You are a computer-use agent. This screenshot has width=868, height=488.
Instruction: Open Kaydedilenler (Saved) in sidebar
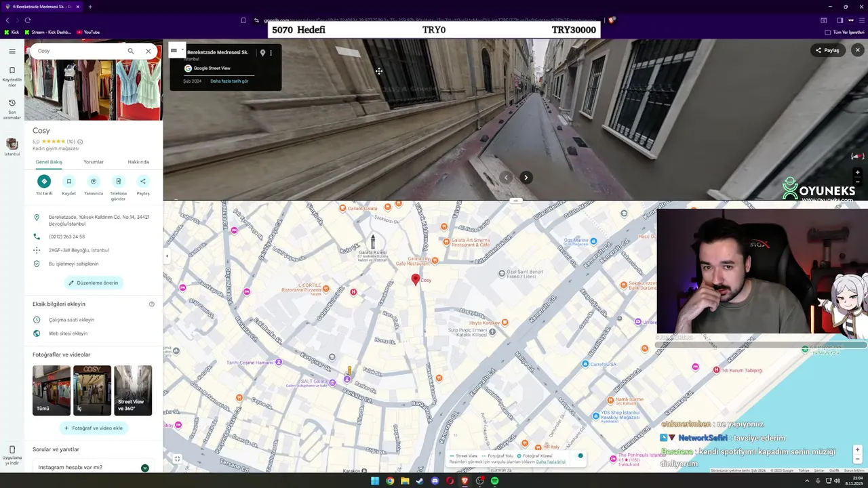(x=12, y=77)
